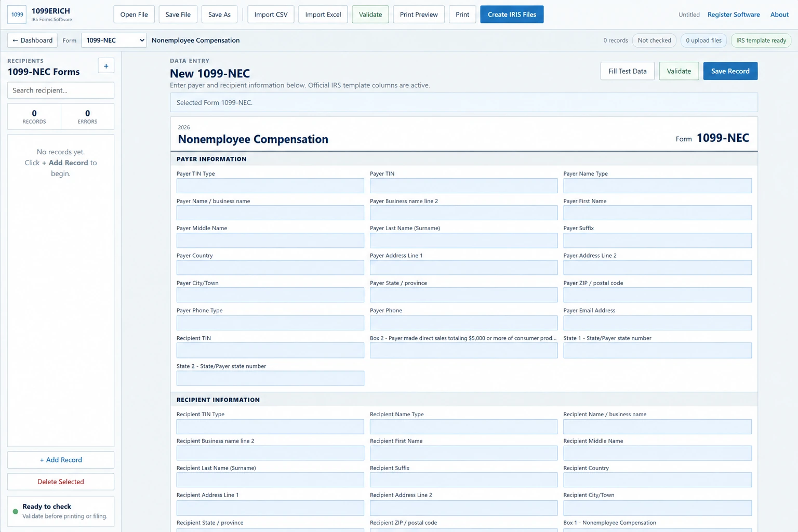Add a recipient with the plus icon button
The image size is (798, 532).
(106, 66)
